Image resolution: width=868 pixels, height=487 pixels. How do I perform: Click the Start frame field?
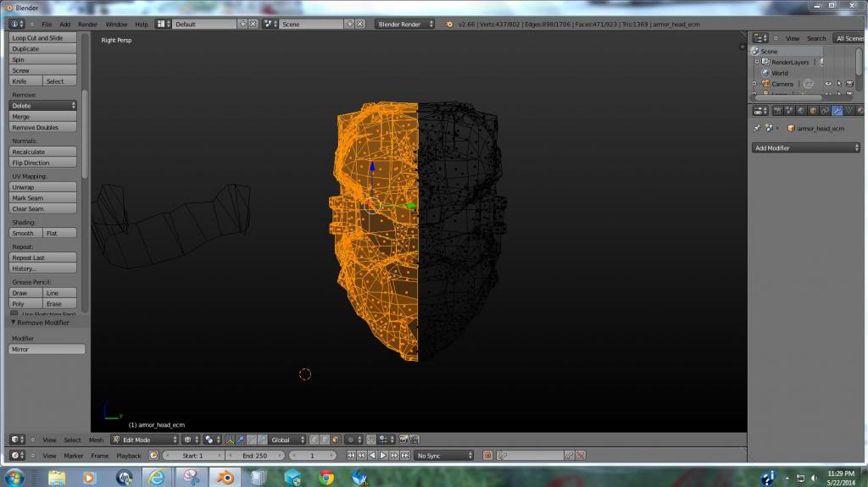tap(194, 456)
